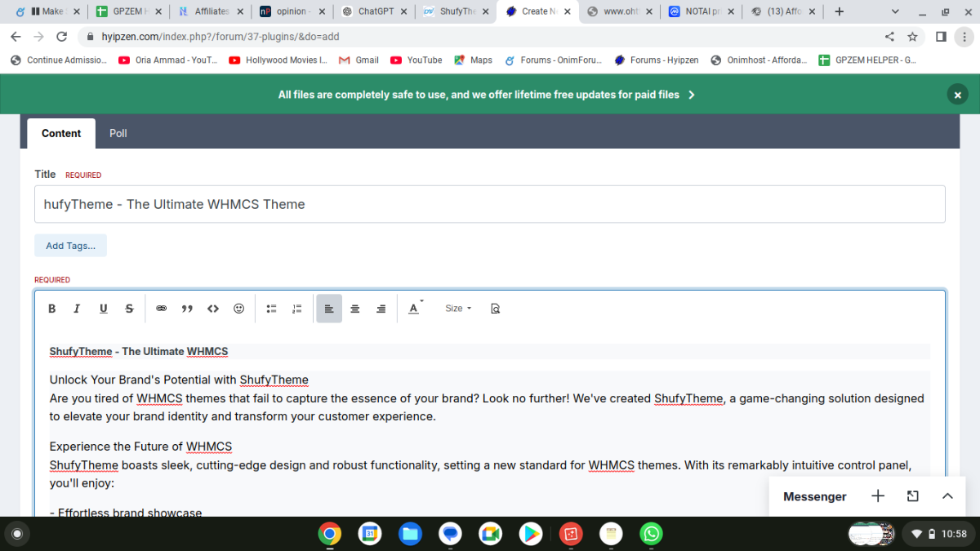This screenshot has width=980, height=551.
Task: Click the Title input field
Action: tap(490, 204)
